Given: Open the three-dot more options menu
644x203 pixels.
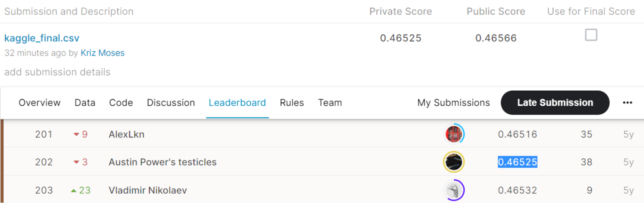Looking at the screenshot, I should pos(627,103).
